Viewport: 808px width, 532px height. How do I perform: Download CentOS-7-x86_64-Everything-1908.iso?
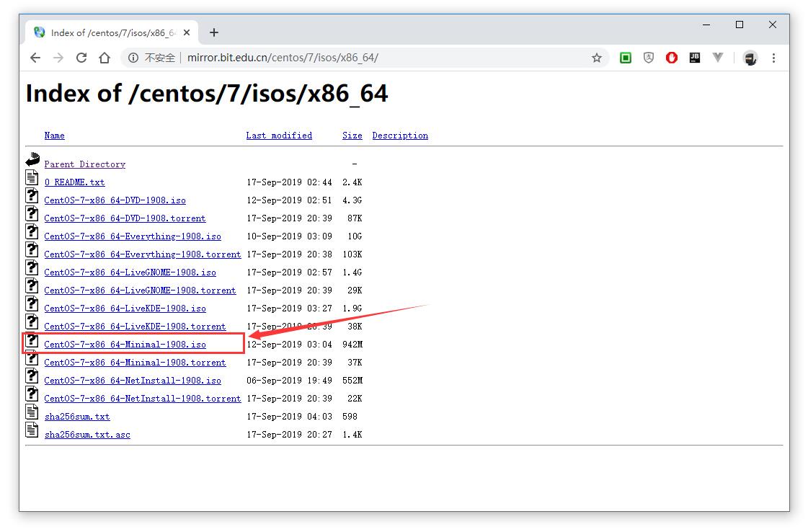133,236
